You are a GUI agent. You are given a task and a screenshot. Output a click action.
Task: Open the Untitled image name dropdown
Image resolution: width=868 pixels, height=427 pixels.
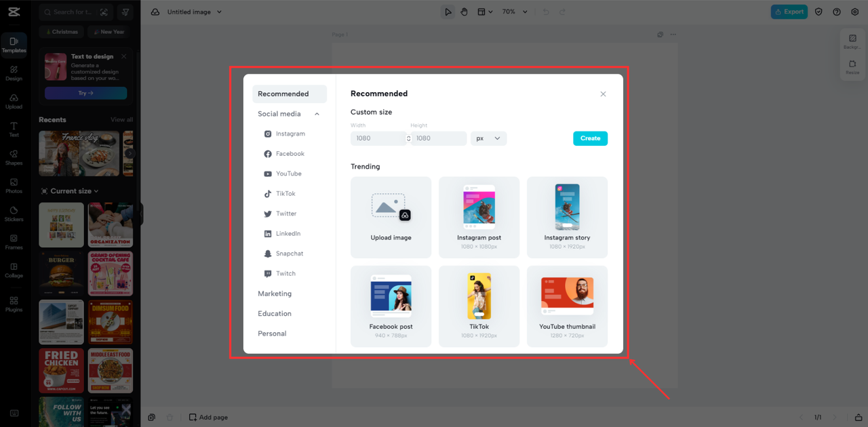(x=194, y=12)
